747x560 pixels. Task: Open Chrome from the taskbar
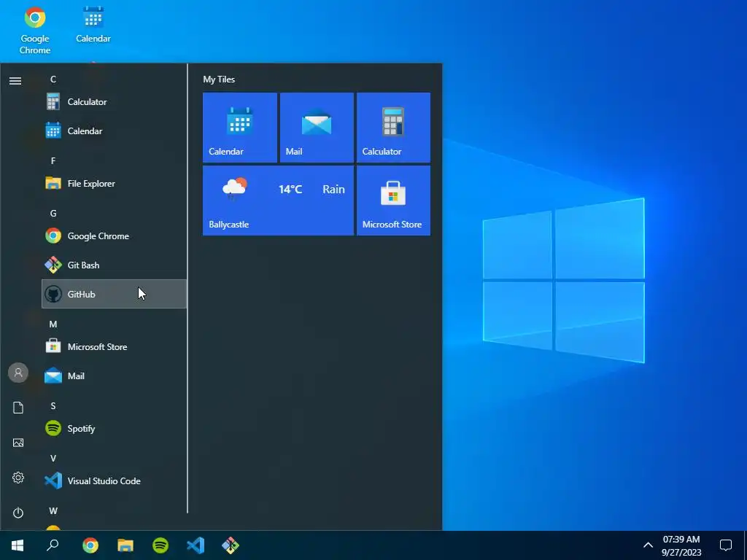(90, 545)
